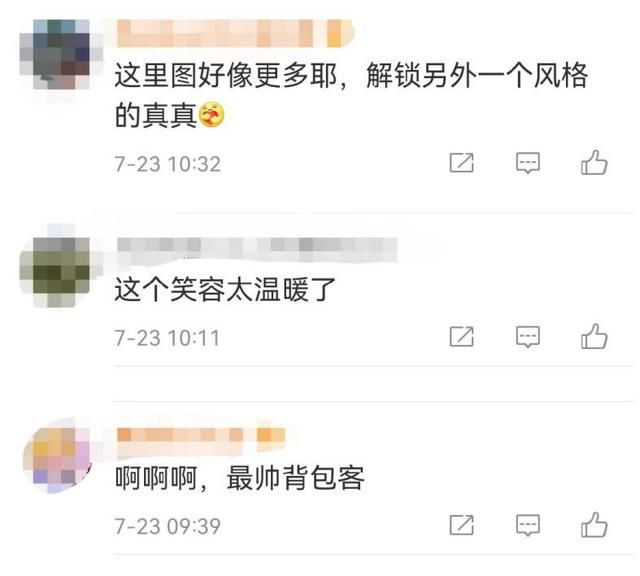Share the 7-23 10:11 comment

pos(462,337)
